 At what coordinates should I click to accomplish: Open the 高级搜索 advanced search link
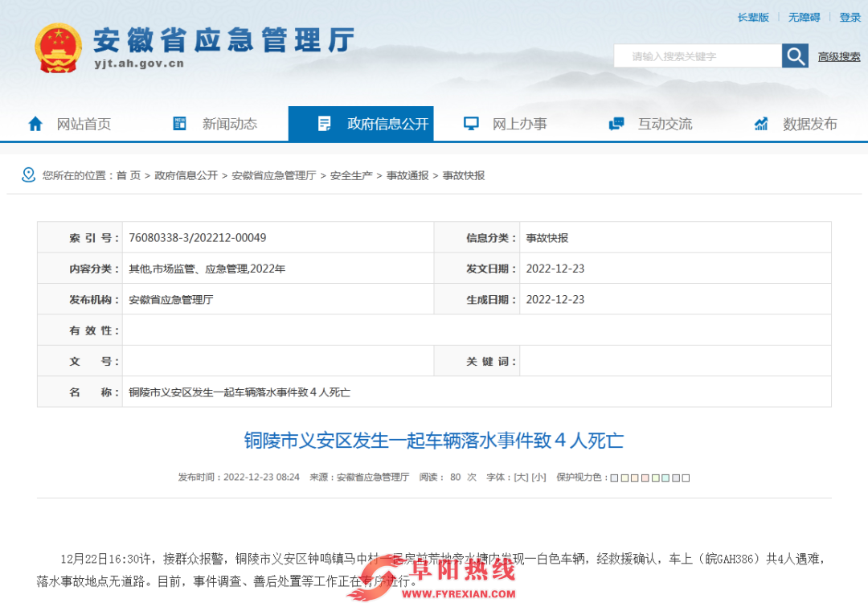(x=839, y=55)
